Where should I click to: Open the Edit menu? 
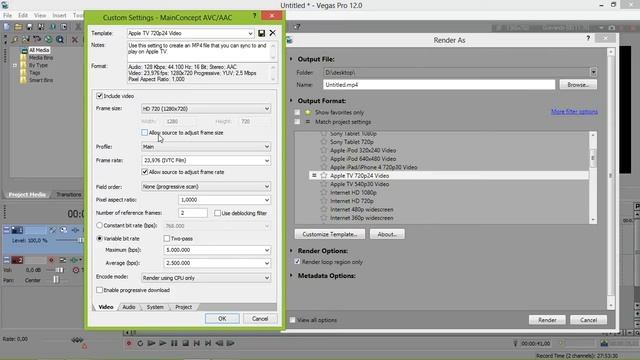(x=23, y=16)
